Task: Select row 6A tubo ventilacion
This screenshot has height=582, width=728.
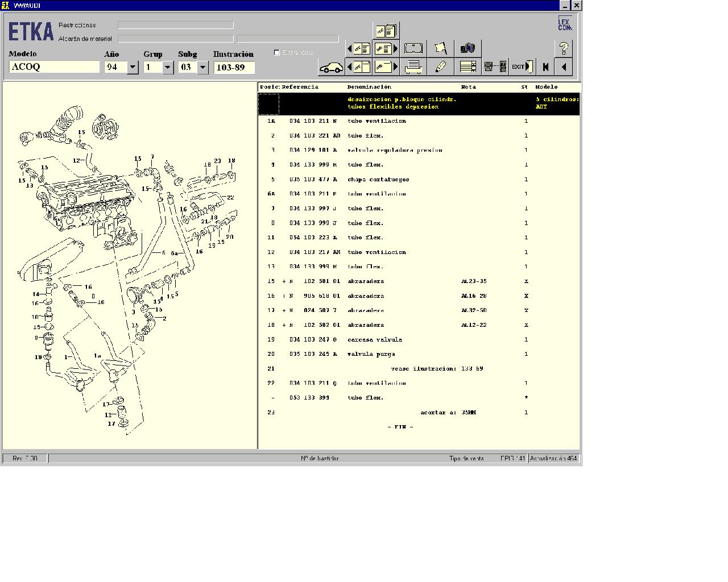Action: pos(419,194)
